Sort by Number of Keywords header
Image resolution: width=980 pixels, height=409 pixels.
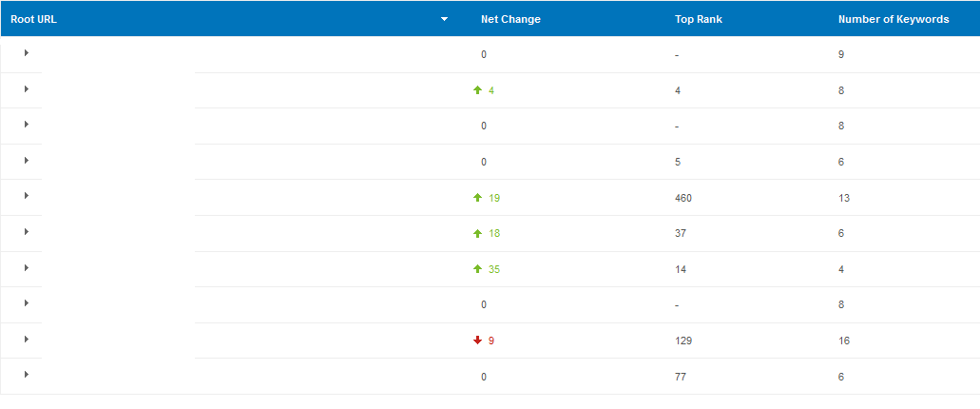894,19
